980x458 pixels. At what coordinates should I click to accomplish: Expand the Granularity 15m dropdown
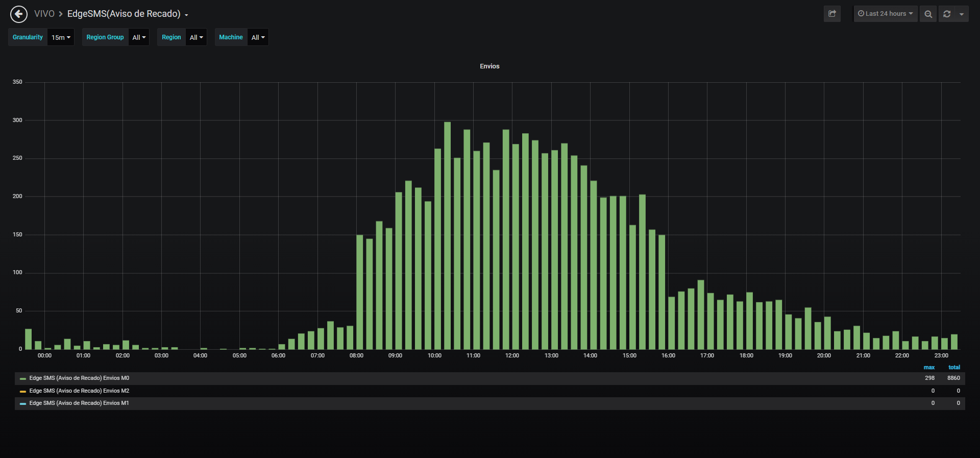61,37
